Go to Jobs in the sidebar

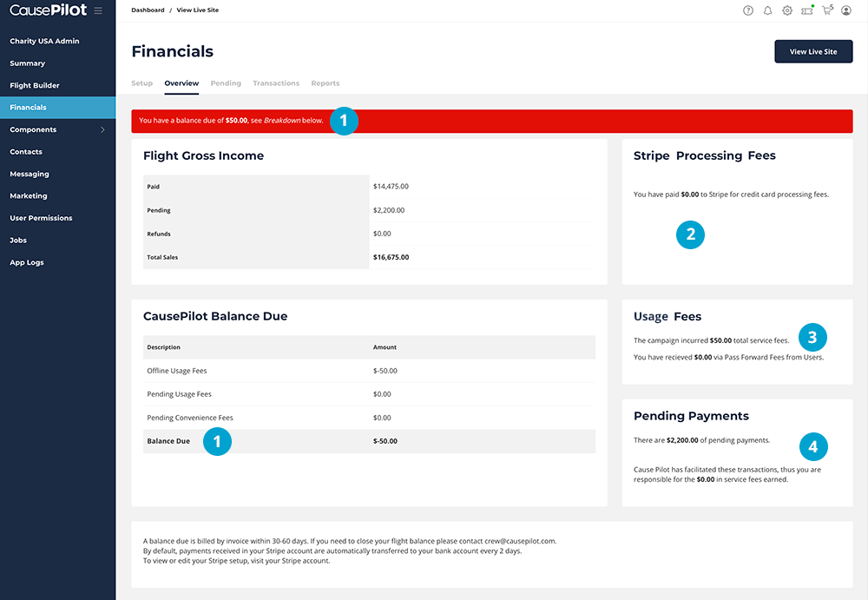[18, 241]
